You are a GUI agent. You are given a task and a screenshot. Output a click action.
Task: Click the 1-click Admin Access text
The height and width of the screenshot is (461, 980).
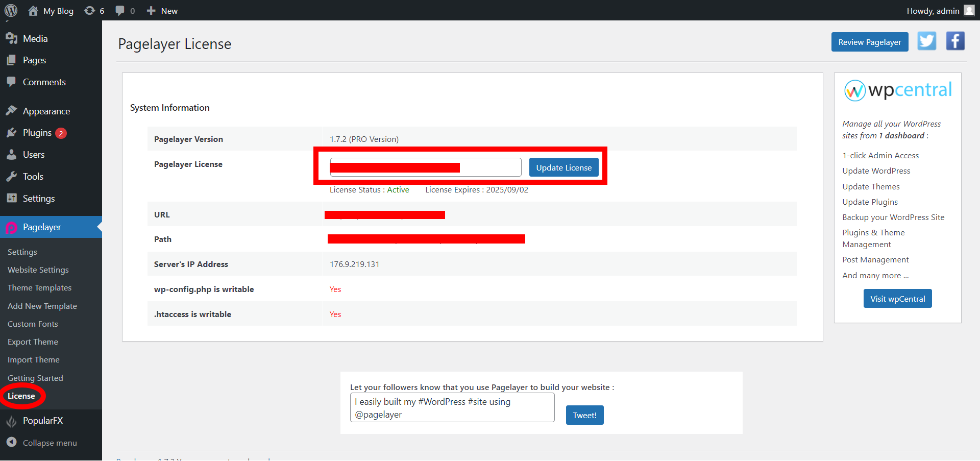(x=880, y=156)
